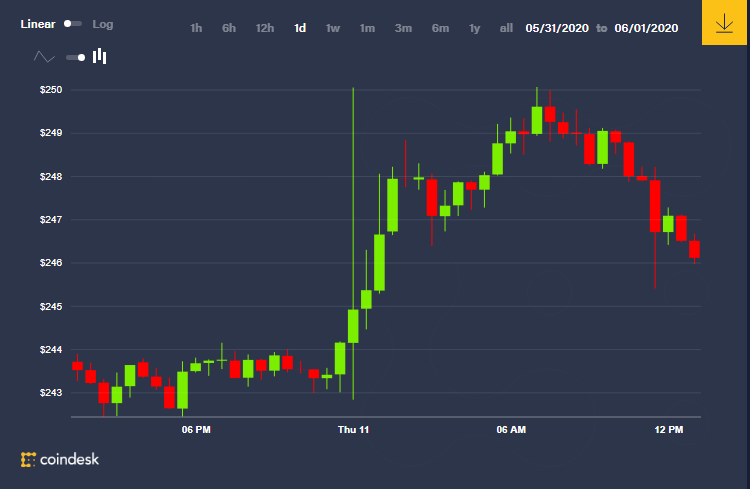Switch to the 1w time range

click(x=333, y=28)
